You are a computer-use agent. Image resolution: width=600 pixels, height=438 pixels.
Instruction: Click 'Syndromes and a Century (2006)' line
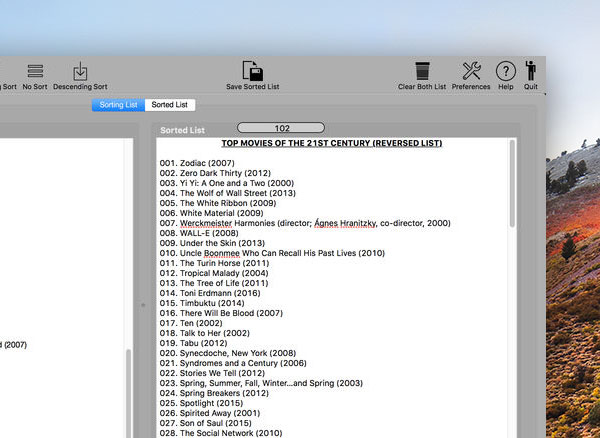(x=233, y=363)
